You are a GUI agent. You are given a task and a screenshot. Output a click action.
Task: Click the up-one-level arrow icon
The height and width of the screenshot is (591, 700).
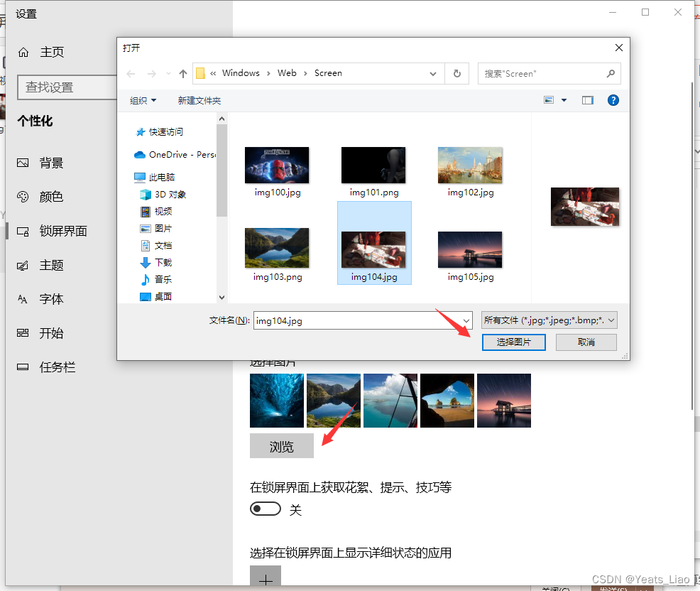182,74
